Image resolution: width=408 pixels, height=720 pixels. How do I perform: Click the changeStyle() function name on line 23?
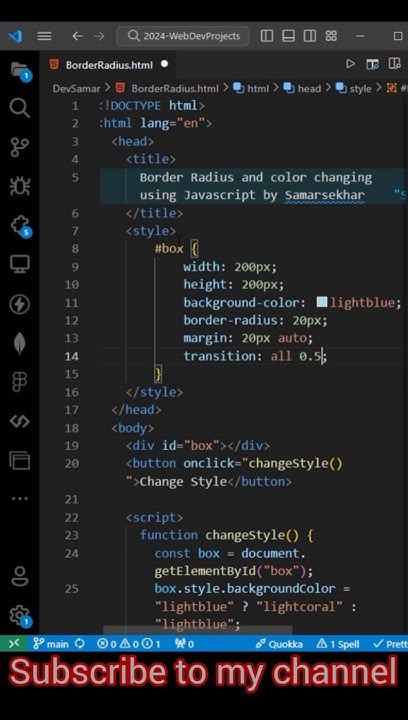252,535
